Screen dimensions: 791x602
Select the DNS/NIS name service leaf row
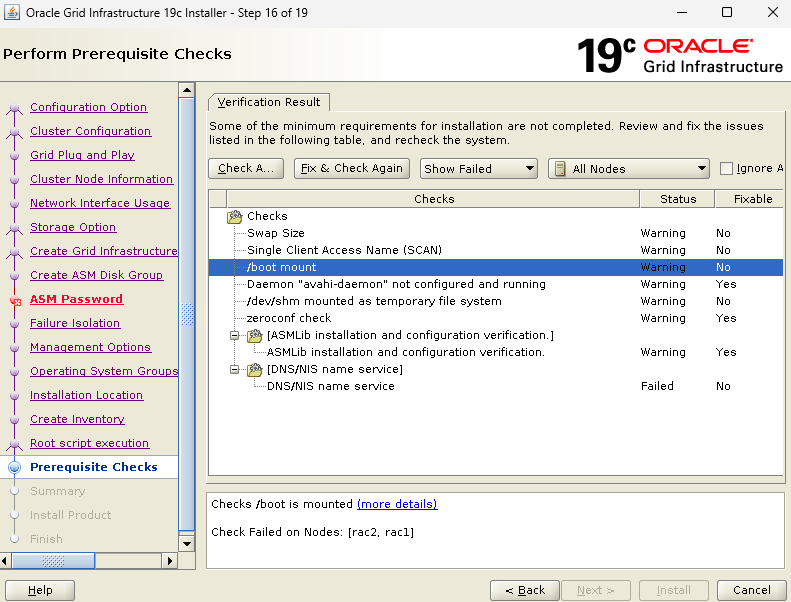tap(496, 386)
